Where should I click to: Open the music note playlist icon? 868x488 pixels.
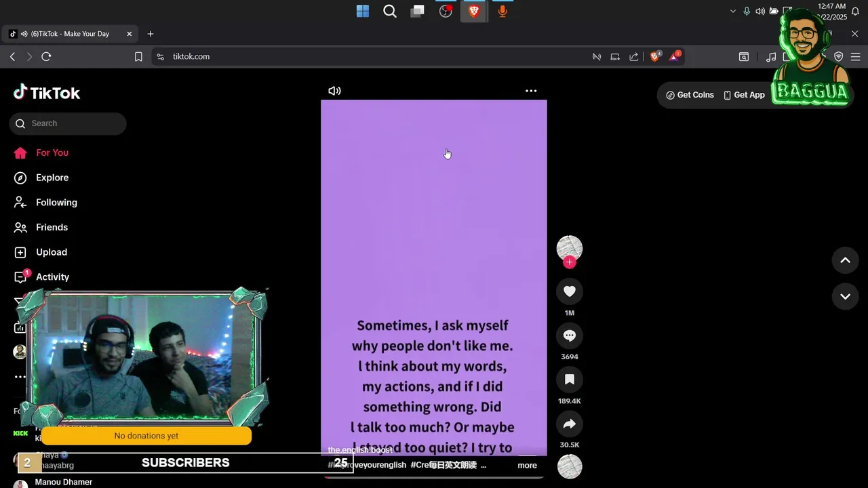point(771,57)
